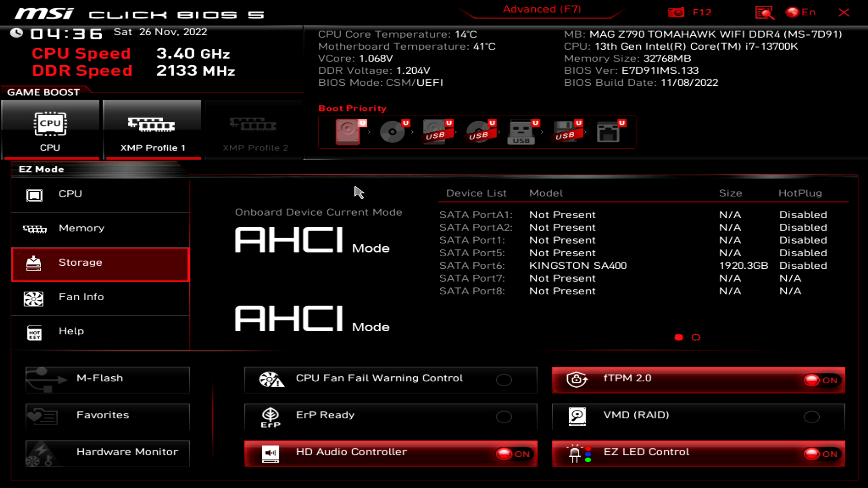The image size is (868, 488).
Task: Click the HD Audio speaker icon
Action: (x=270, y=454)
